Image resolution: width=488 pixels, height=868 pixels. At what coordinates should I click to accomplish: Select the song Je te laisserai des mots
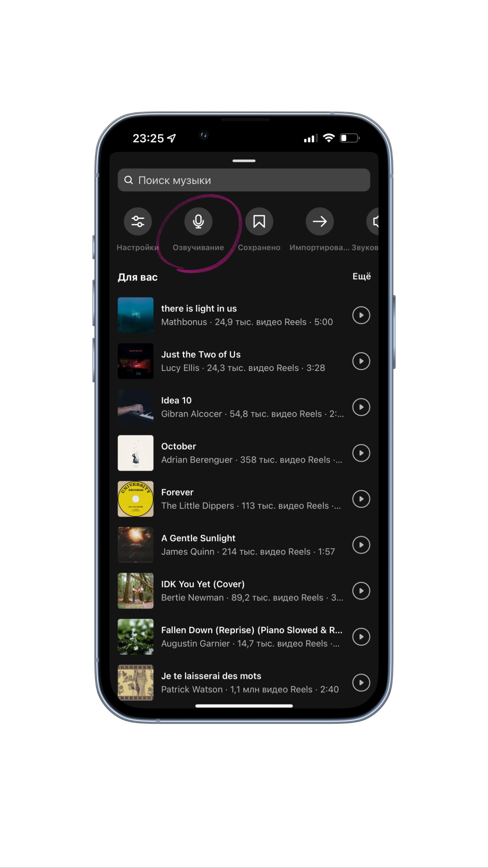click(x=244, y=683)
